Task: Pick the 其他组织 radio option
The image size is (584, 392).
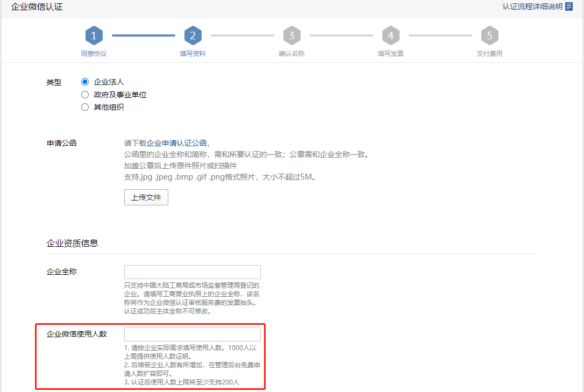Action: pyautogui.click(x=85, y=107)
